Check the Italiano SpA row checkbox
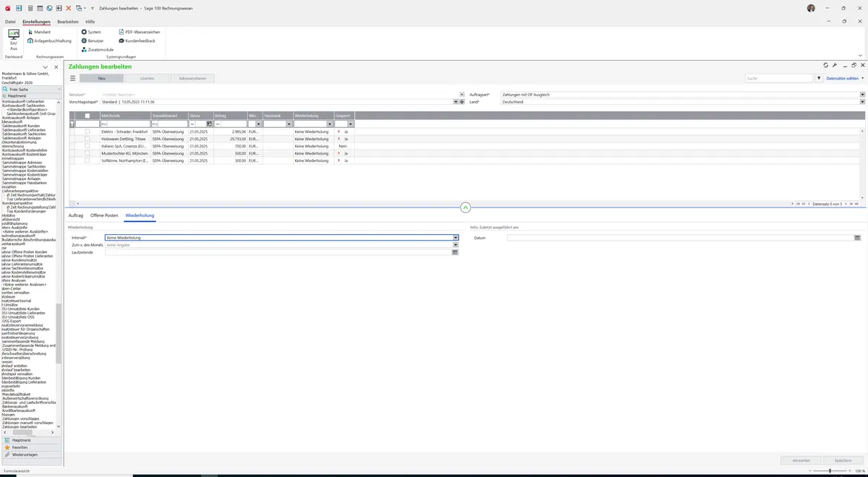868x477 pixels. (x=88, y=146)
